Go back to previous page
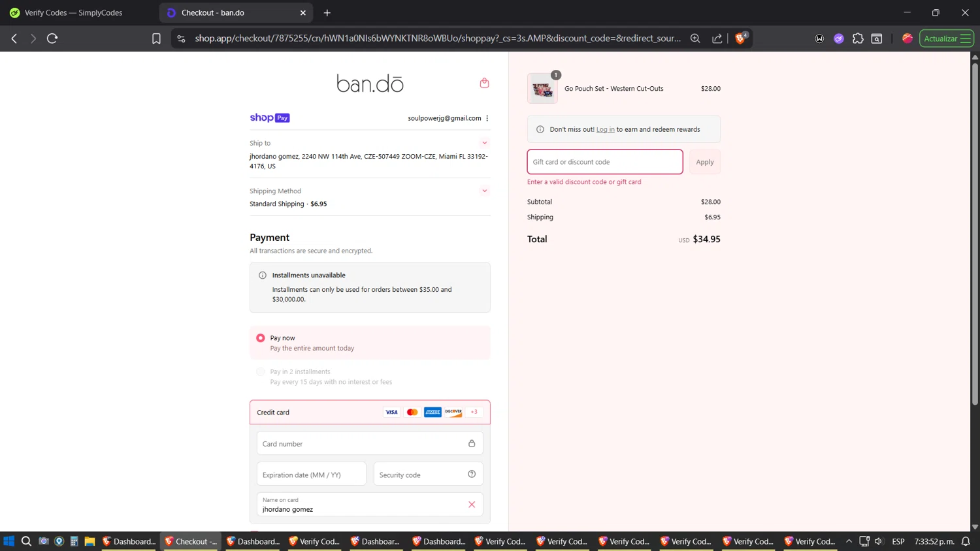The image size is (980, 551). pyautogui.click(x=14, y=39)
